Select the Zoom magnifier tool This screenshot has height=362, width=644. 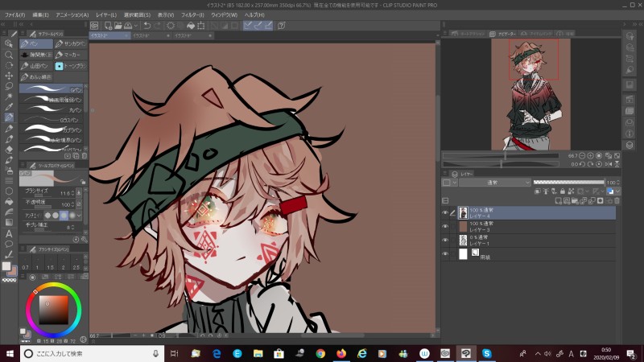[9, 55]
